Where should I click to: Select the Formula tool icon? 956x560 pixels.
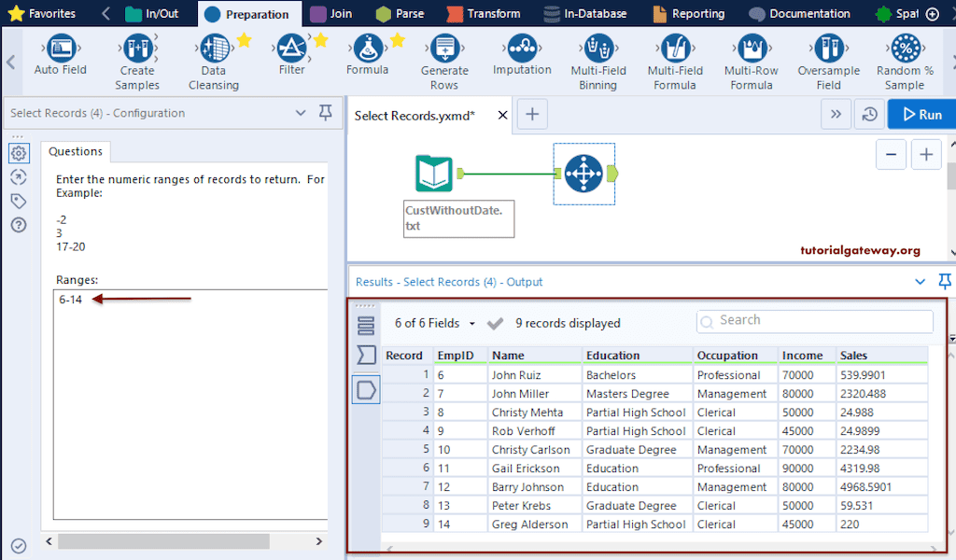[368, 48]
